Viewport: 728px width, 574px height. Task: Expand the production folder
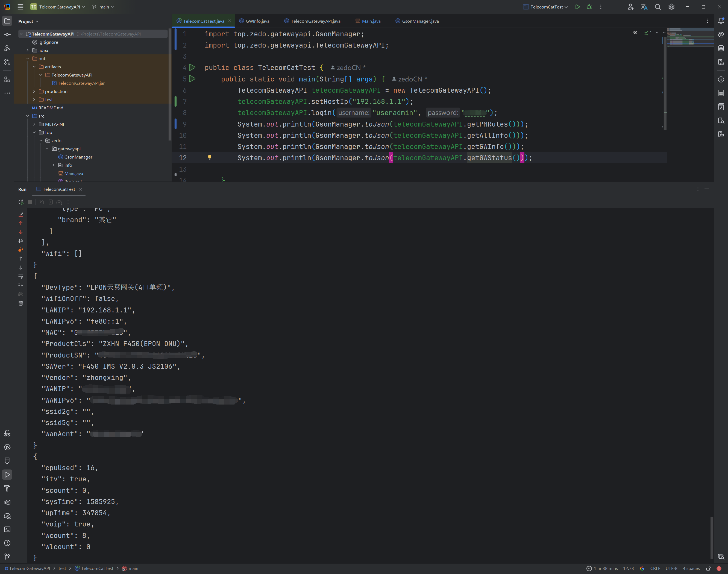34,91
